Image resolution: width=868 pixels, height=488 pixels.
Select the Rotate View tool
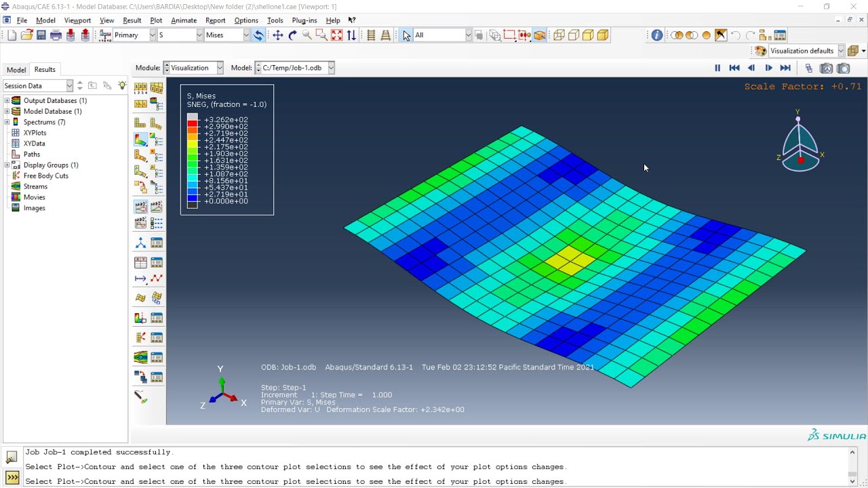[x=292, y=35]
